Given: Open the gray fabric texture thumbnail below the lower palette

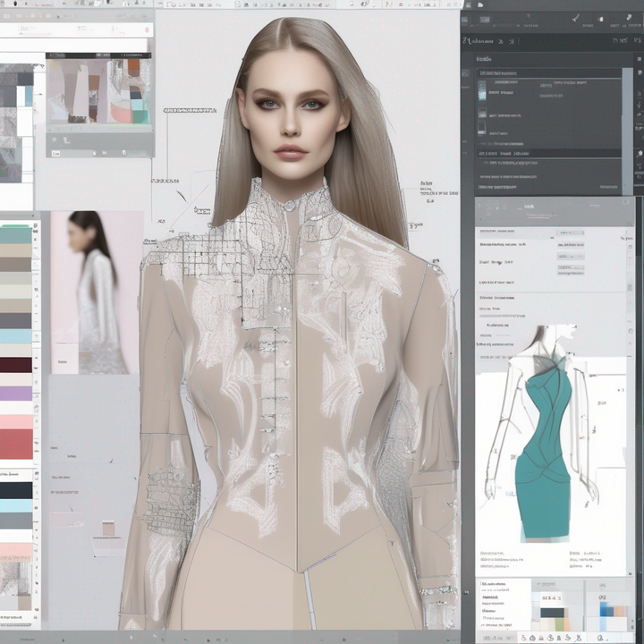Looking at the screenshot, I should click(x=15, y=579).
